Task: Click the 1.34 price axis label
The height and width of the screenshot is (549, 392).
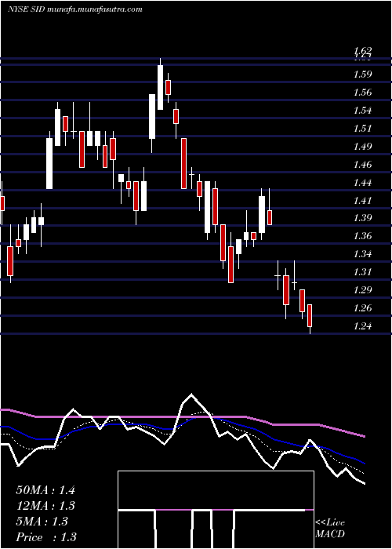Action: click(362, 254)
